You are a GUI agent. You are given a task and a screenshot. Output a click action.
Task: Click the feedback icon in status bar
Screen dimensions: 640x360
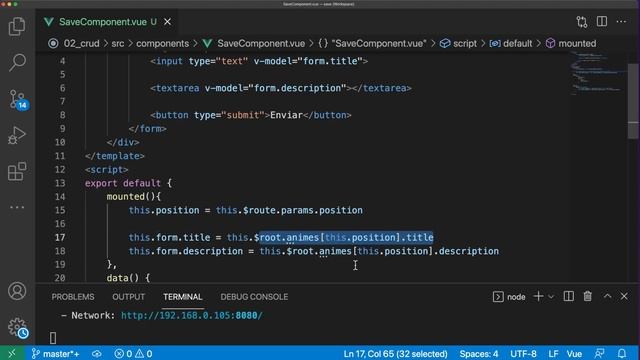point(600,353)
